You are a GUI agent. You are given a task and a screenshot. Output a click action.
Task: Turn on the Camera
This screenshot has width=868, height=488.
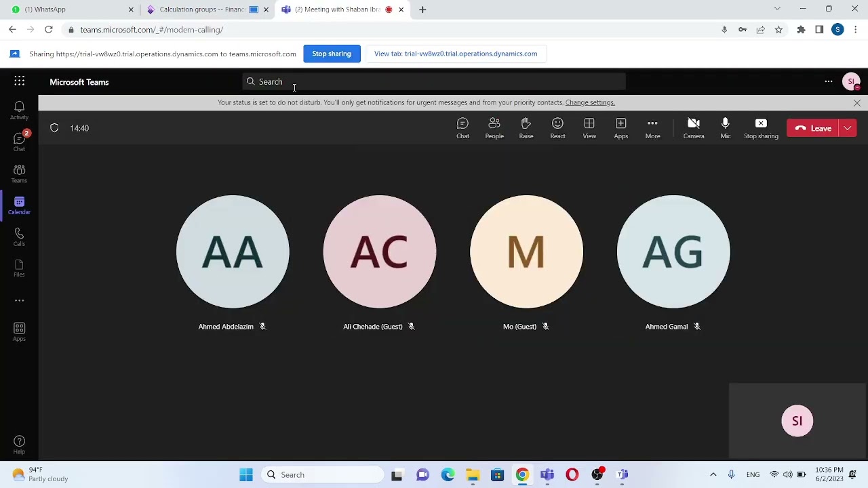pyautogui.click(x=694, y=128)
